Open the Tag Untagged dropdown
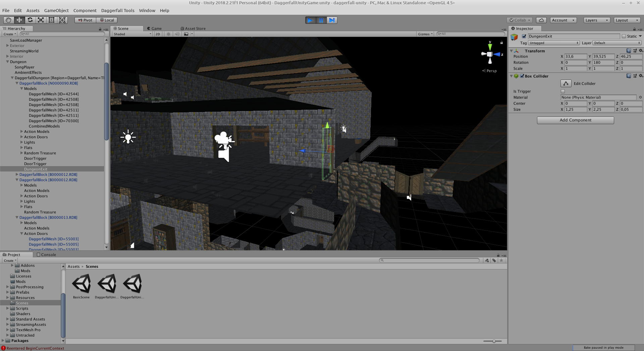This screenshot has height=351, width=644. point(554,43)
